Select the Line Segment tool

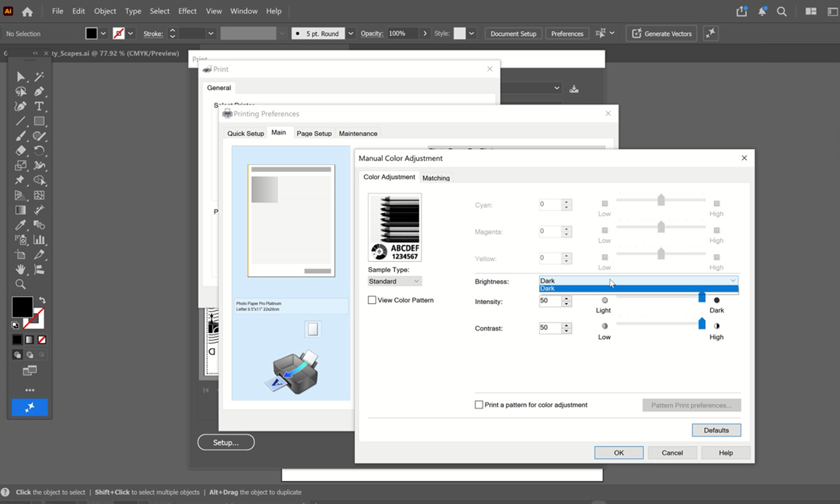[x=21, y=121]
